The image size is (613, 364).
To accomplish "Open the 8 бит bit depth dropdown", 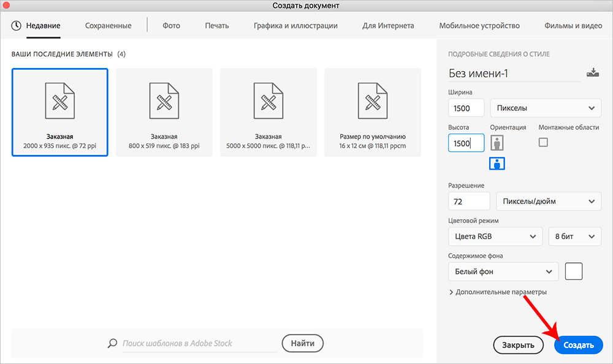I will (x=575, y=236).
